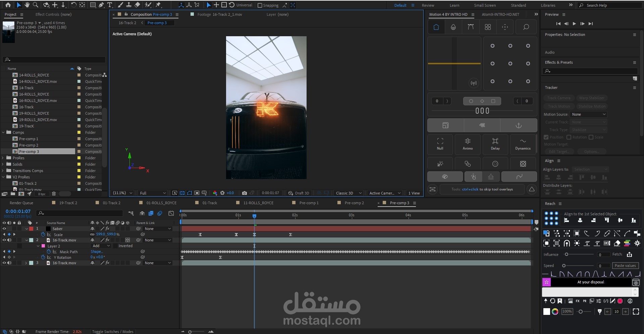Image resolution: width=644 pixels, height=334 pixels.
Task: Select 14-ROLLS_ROYCE.mov in Project panel
Action: coord(38,81)
